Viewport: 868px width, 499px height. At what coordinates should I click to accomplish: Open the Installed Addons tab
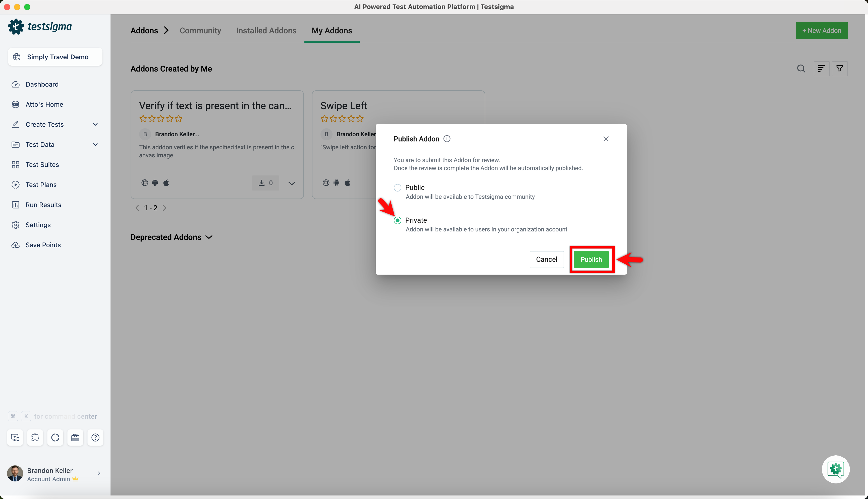266,31
